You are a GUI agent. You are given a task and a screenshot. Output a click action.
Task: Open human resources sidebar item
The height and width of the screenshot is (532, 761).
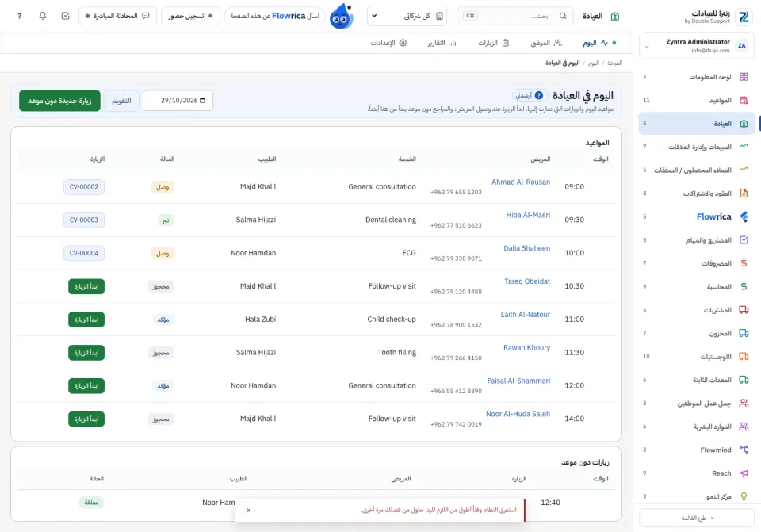697,427
